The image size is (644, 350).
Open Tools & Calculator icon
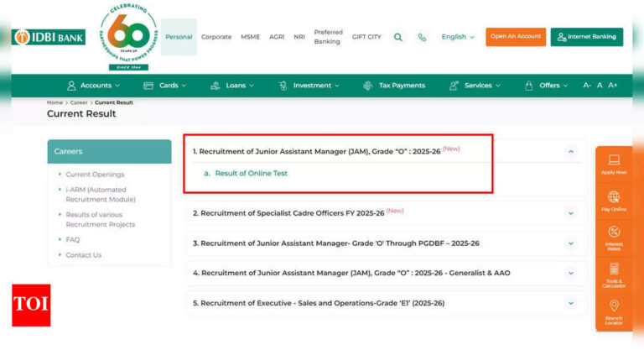click(x=614, y=269)
